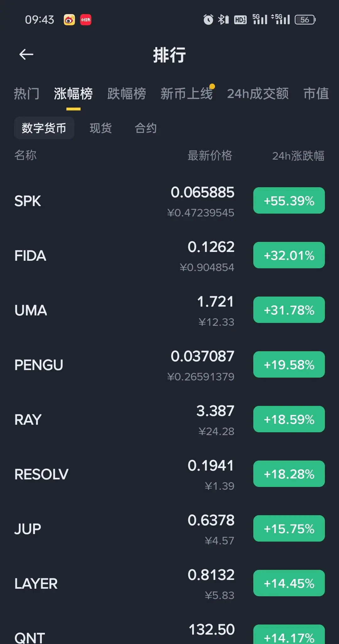Open the FIDA coin row
339x644 pixels.
pos(169,255)
